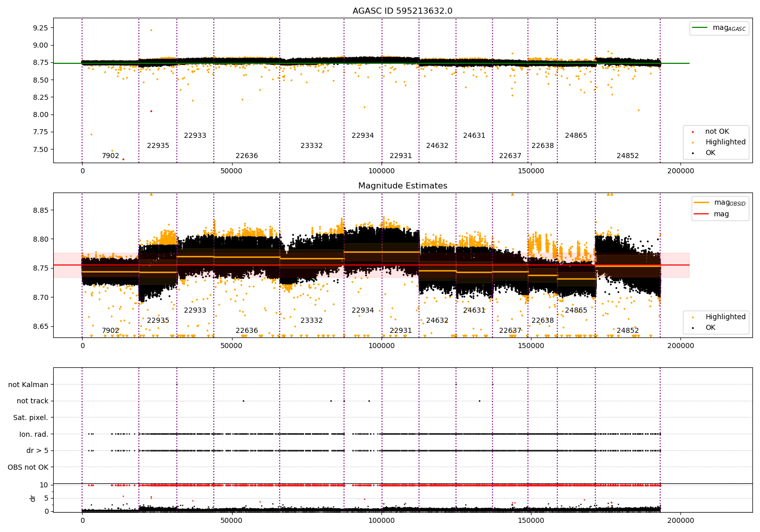Image resolution: width=760 pixels, height=532 pixels.
Task: Click the 100000 x-tick under the top plot
Action: tap(382, 171)
